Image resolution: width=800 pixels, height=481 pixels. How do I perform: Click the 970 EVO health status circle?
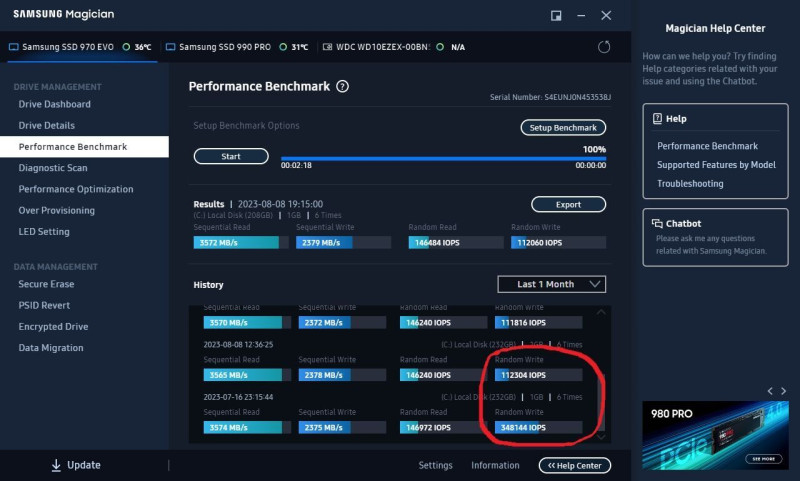point(126,47)
